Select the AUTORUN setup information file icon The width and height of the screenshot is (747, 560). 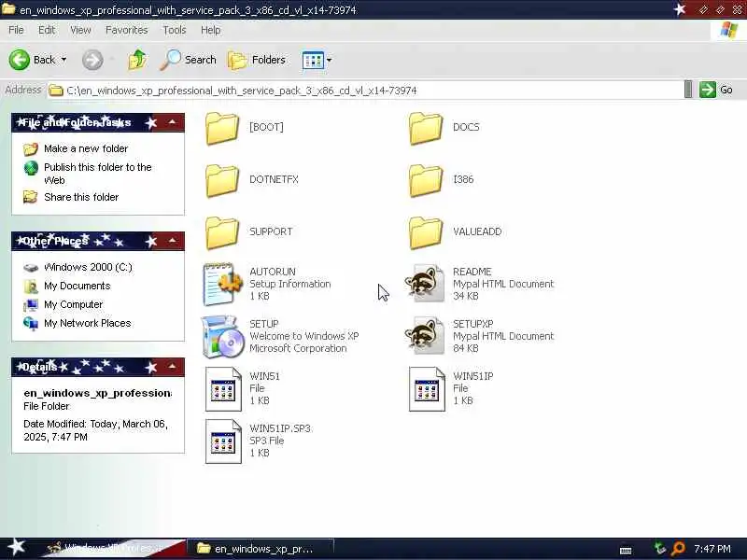(x=223, y=284)
